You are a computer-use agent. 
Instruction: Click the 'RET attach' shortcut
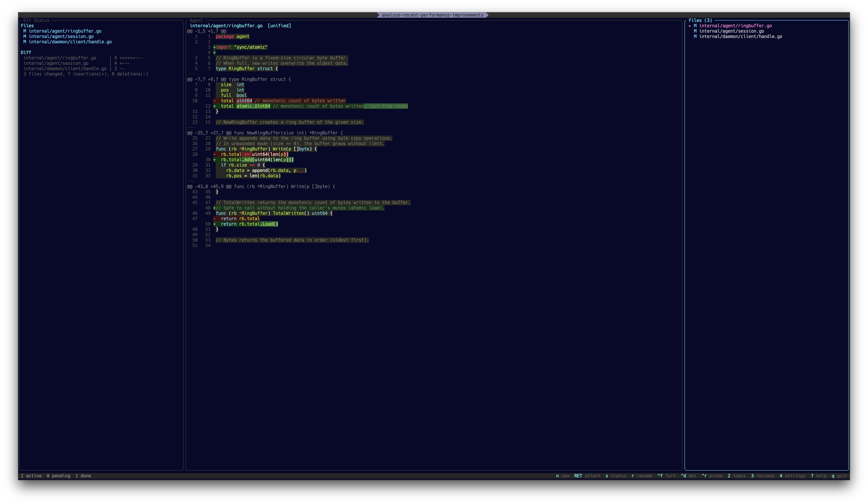click(x=587, y=476)
